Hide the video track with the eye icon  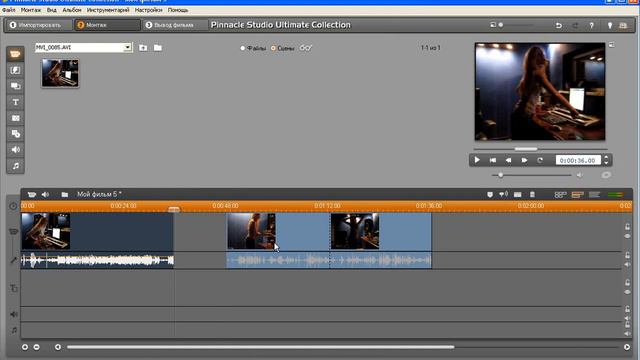point(627,236)
